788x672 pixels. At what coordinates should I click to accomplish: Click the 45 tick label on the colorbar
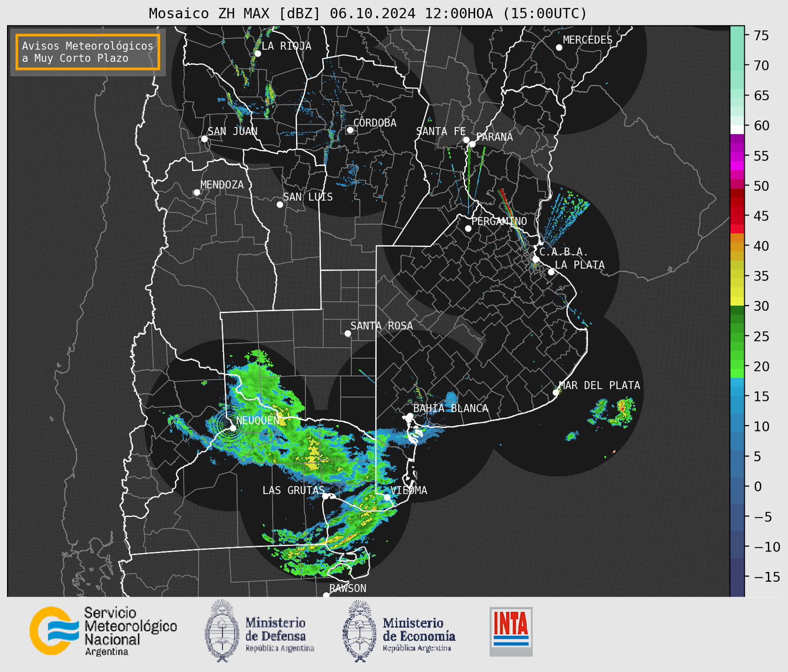tap(761, 216)
